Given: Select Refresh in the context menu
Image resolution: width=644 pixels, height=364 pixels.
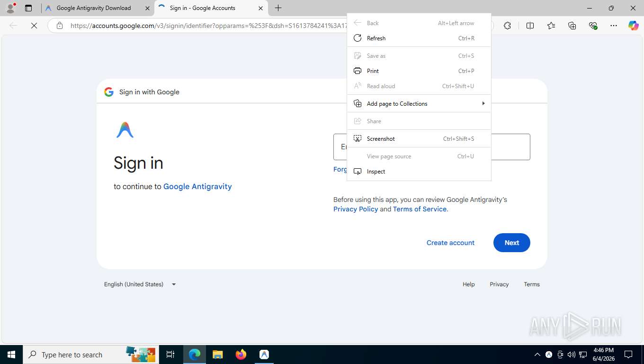Looking at the screenshot, I should click(419, 38).
